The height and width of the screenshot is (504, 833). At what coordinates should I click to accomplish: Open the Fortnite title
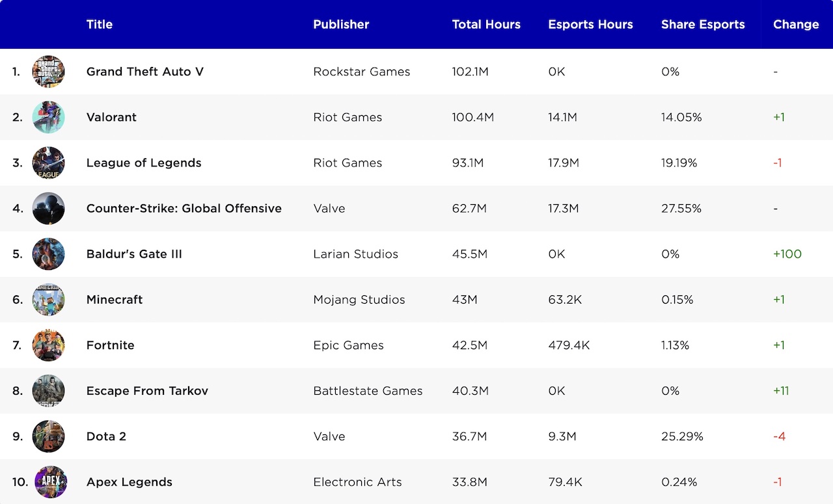(x=111, y=345)
